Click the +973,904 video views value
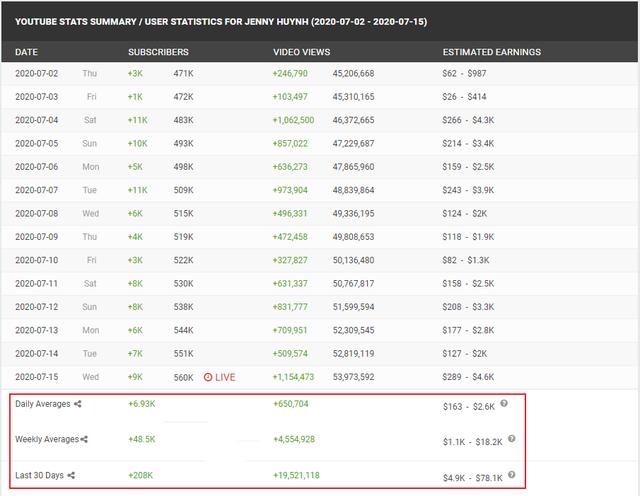 [x=290, y=190]
